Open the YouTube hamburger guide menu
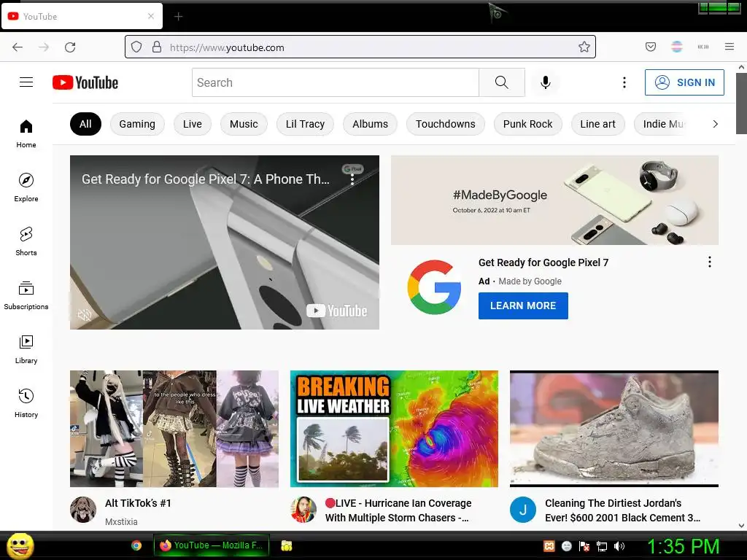The height and width of the screenshot is (560, 747). tap(26, 82)
